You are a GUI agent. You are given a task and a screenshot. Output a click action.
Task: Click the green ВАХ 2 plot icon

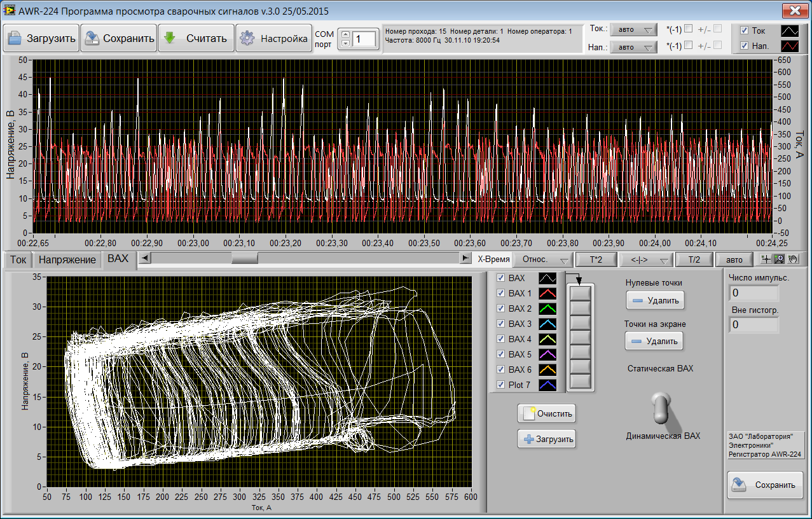pos(547,308)
